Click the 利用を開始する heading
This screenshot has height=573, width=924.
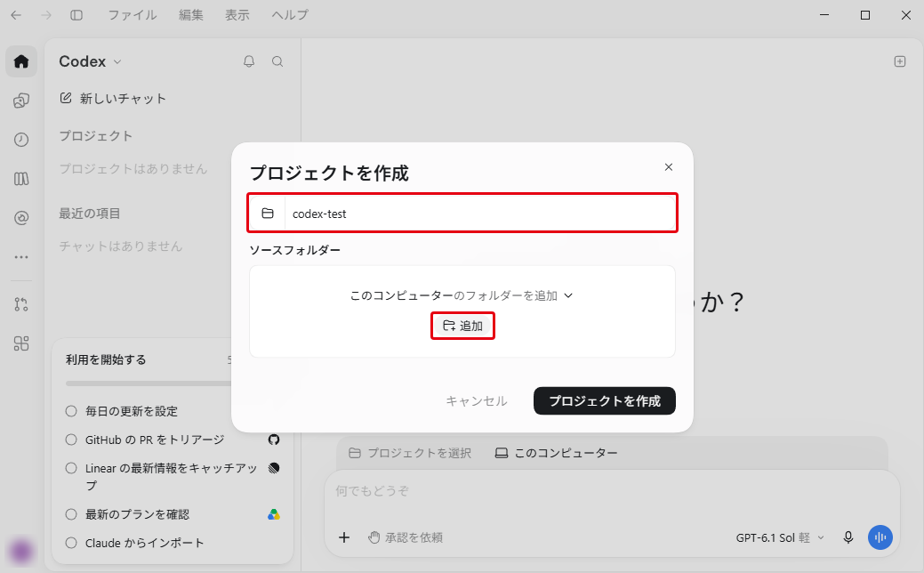(106, 359)
